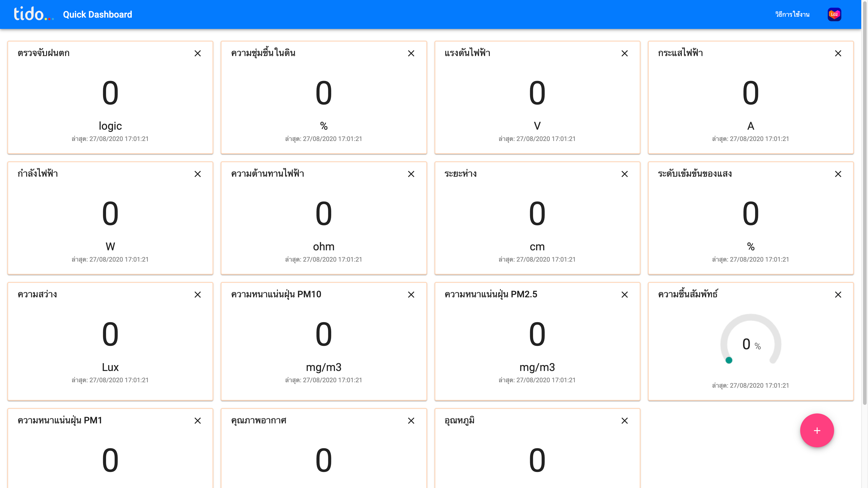The image size is (868, 488).
Task: Click the ohm unit label
Action: point(323,246)
